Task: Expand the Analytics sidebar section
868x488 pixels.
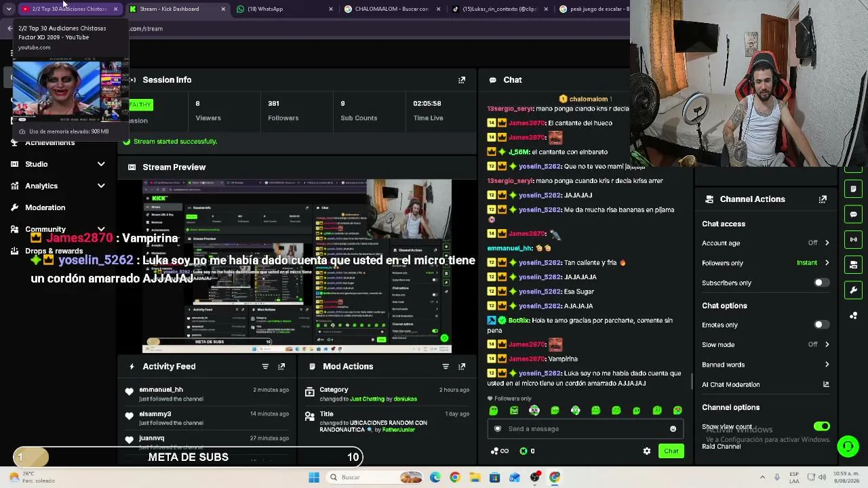Action: point(101,186)
